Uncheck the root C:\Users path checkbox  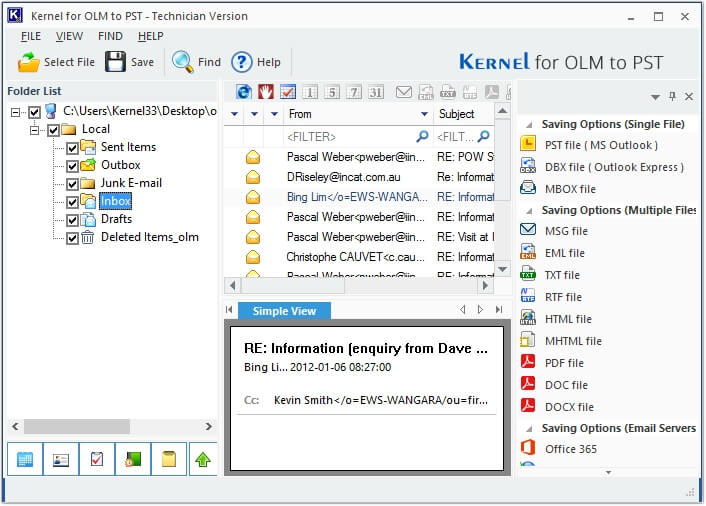point(34,112)
